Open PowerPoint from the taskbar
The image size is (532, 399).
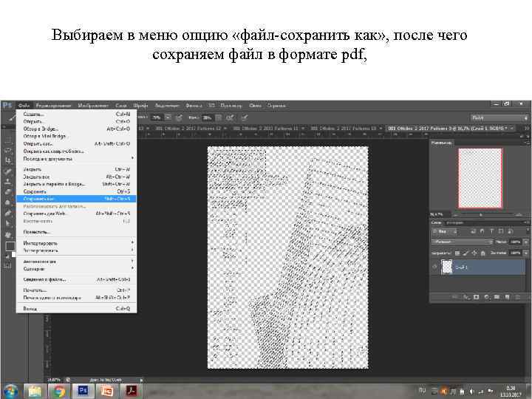(x=107, y=391)
